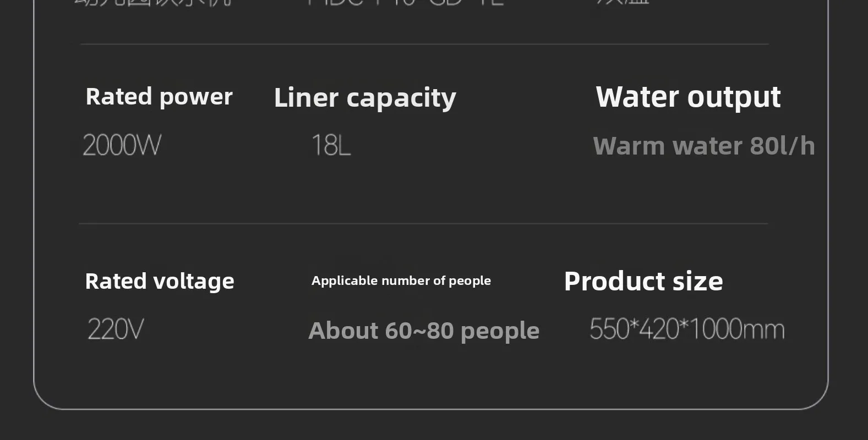The height and width of the screenshot is (440, 868).
Task: Click the cut-off Chinese text at top right
Action: (622, 2)
